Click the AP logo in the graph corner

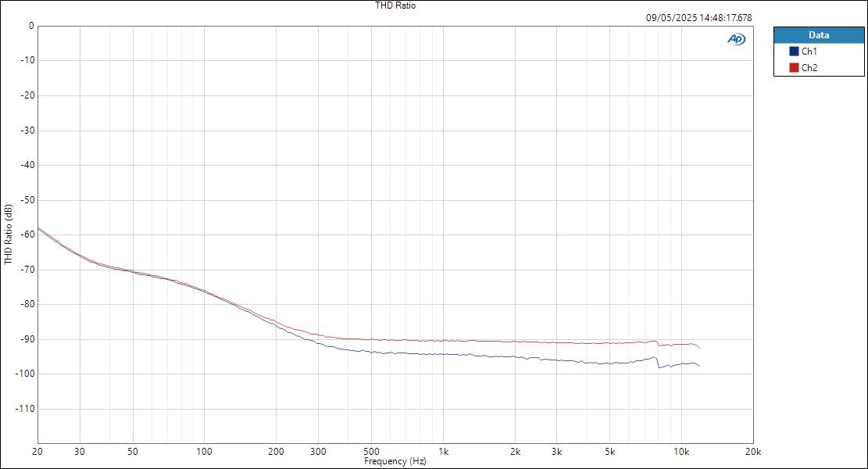click(x=735, y=37)
